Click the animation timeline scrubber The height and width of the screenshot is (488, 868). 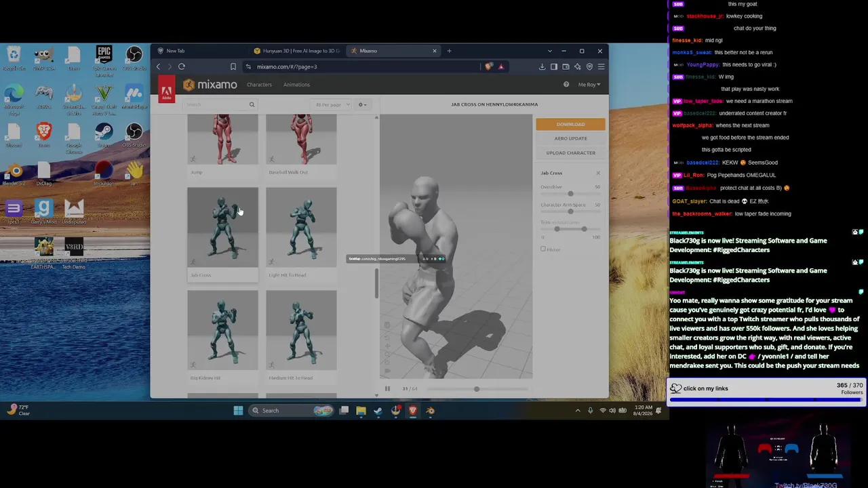(476, 389)
